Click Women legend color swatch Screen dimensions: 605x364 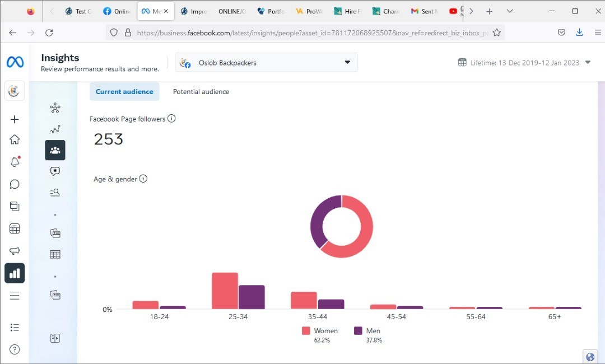pos(306,330)
